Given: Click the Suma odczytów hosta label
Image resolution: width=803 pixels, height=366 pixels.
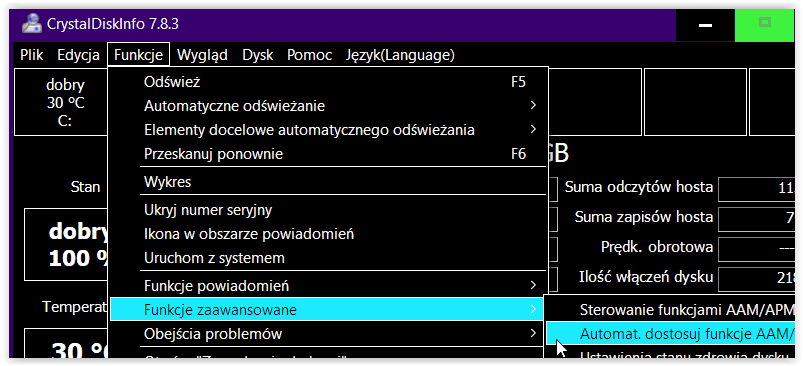Looking at the screenshot, I should [639, 187].
